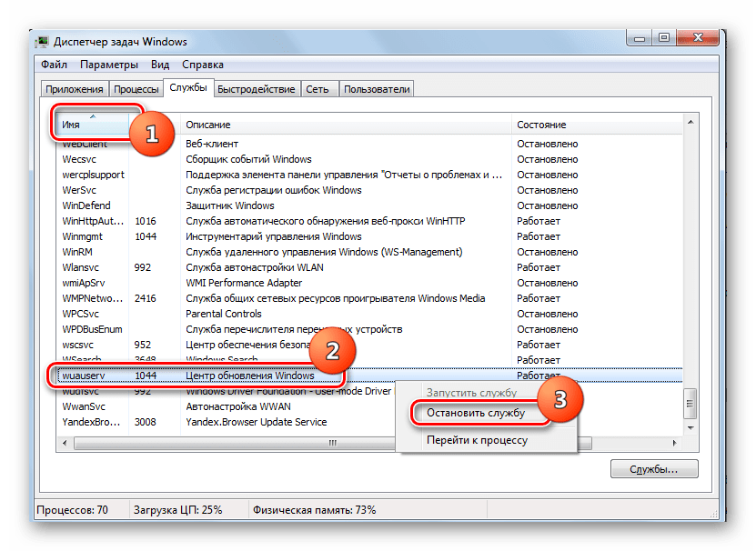756x551 pixels.
Task: Select the wercplsupport service row
Action: [369, 175]
